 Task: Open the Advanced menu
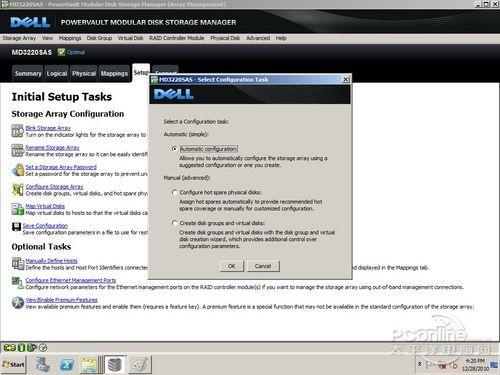click(x=258, y=38)
